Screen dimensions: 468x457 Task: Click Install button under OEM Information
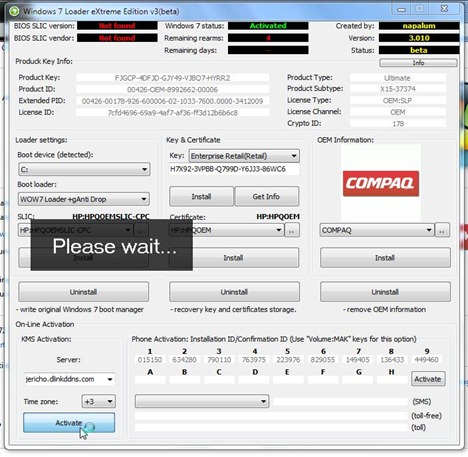pos(385,257)
